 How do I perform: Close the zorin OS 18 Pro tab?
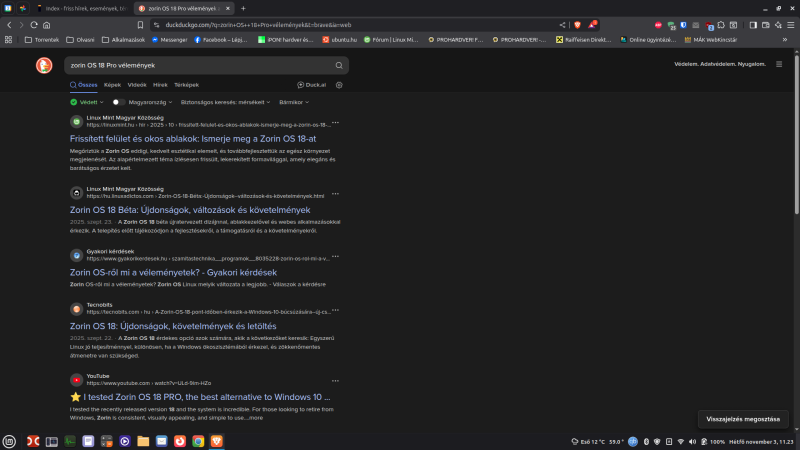point(228,8)
